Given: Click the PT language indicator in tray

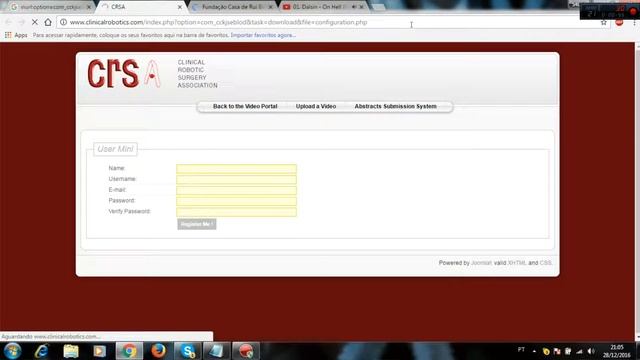Looking at the screenshot, I should click(521, 350).
